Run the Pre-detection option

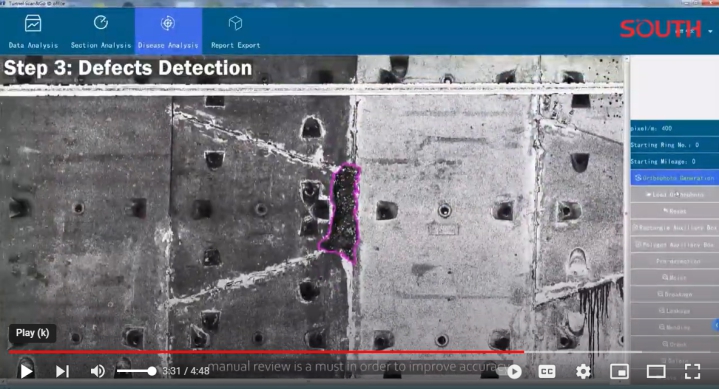674,261
